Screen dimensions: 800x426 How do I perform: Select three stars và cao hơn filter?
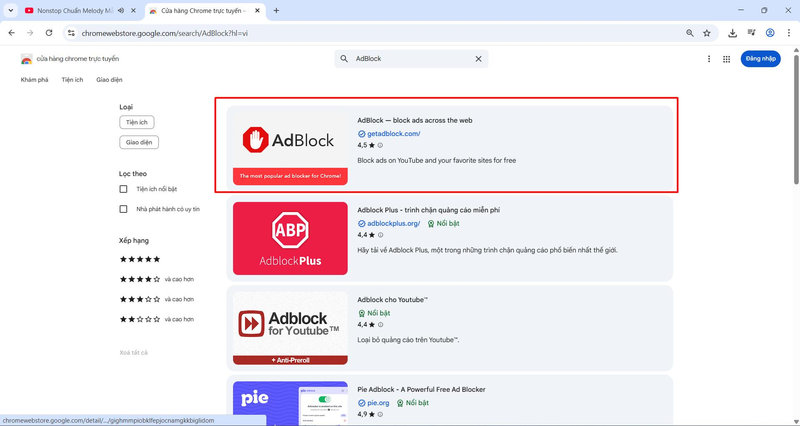[x=157, y=299]
